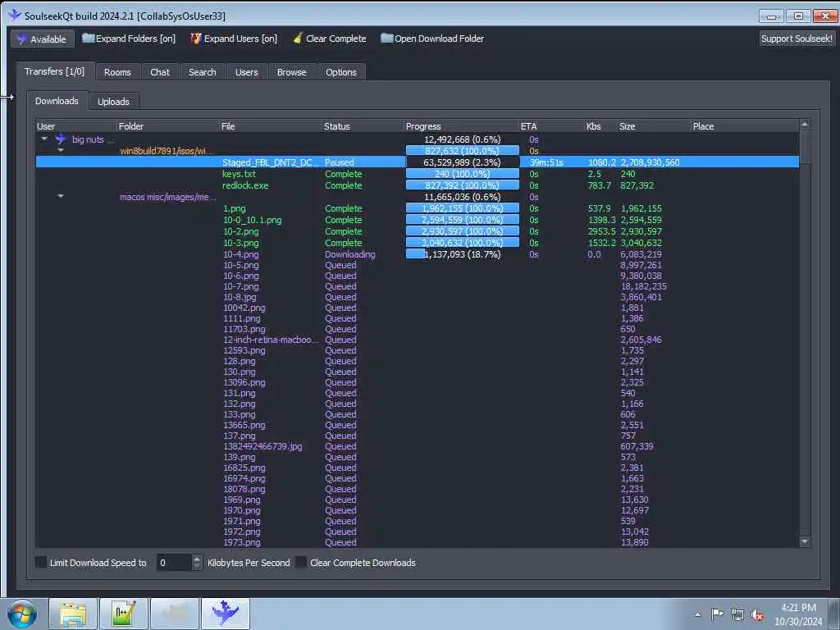
Task: Click the transfers list scroll-down arrow
Action: tap(804, 542)
